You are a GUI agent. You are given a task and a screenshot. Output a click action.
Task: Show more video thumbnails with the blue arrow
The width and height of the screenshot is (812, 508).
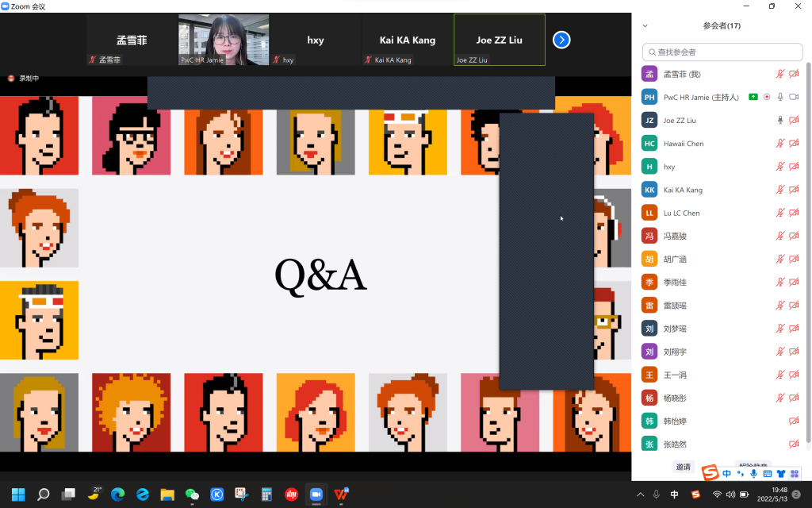pos(561,40)
